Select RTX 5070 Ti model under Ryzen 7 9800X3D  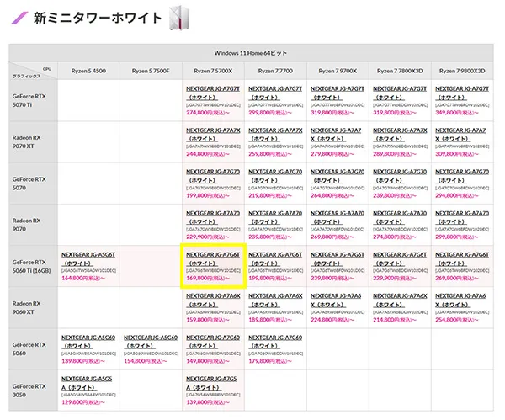461,93
